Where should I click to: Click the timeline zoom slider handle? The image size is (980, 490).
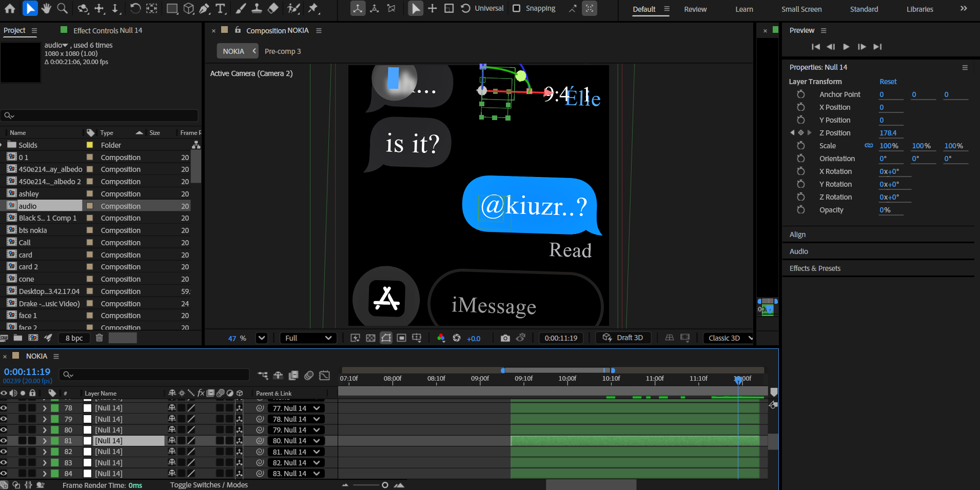click(x=385, y=485)
